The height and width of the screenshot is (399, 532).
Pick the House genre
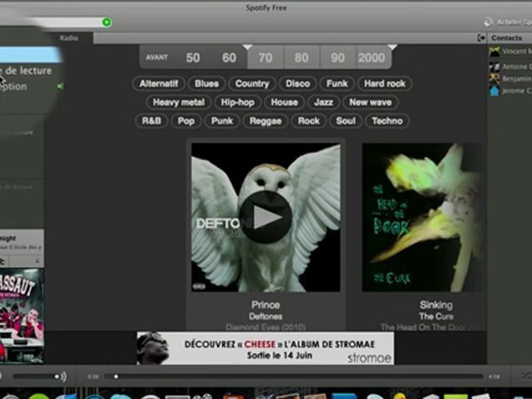click(x=284, y=102)
